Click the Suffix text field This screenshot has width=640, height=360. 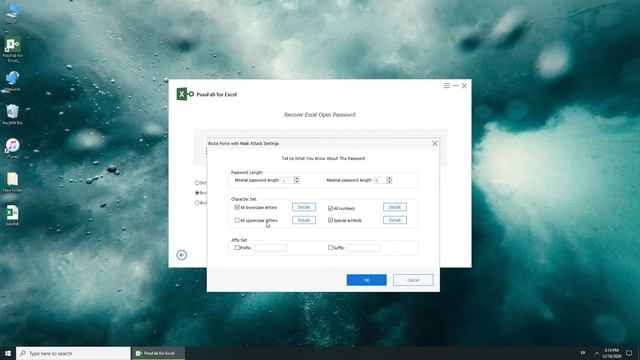coord(364,248)
